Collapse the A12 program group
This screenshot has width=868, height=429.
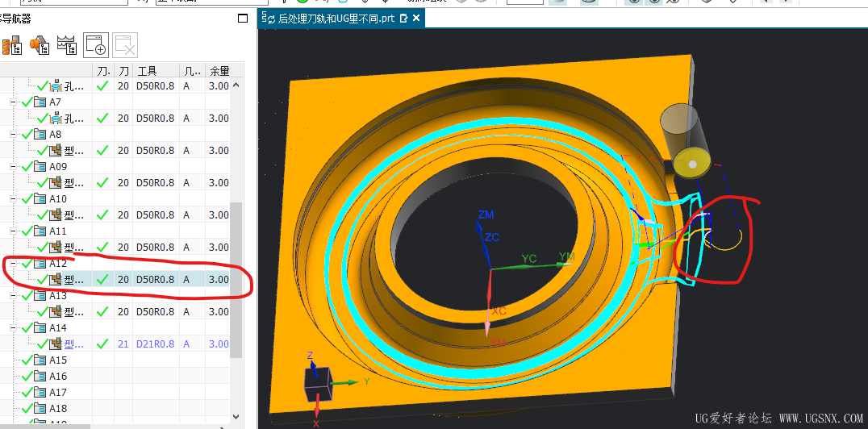tap(14, 264)
